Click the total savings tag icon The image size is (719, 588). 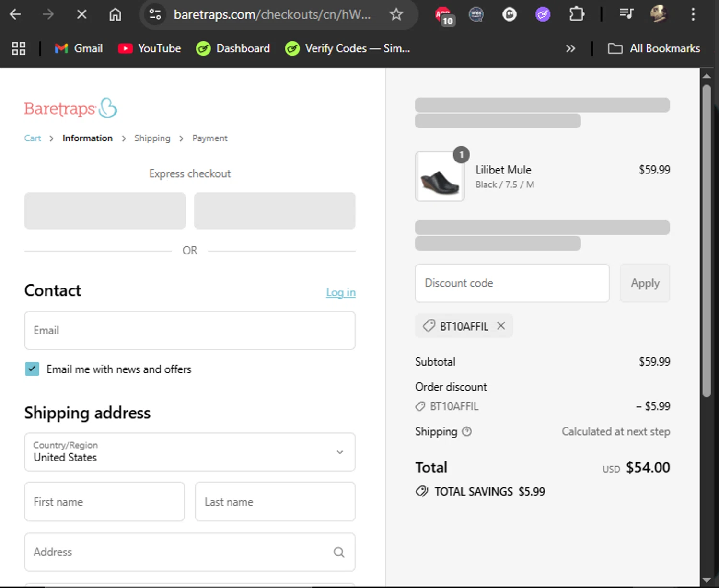click(x=422, y=491)
